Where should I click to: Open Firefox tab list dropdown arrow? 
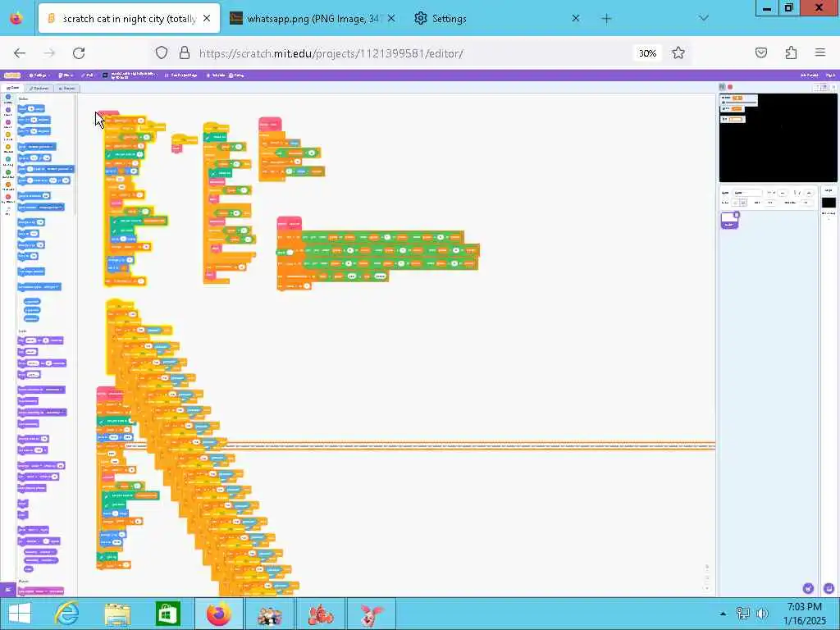[703, 18]
